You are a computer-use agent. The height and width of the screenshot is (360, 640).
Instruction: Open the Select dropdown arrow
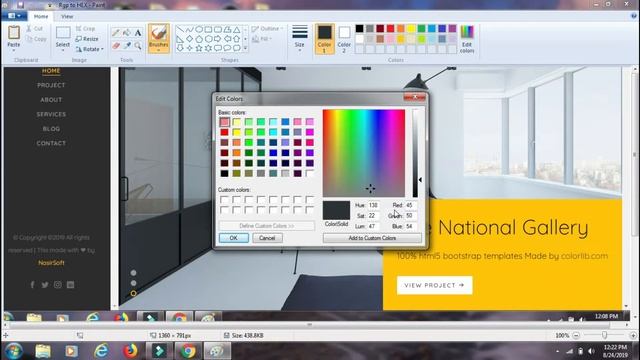coord(63,50)
